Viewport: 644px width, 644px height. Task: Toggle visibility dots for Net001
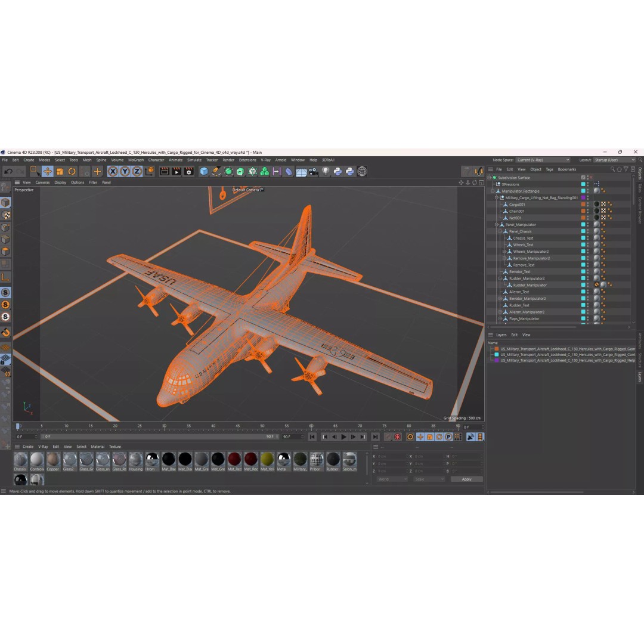pos(588,218)
